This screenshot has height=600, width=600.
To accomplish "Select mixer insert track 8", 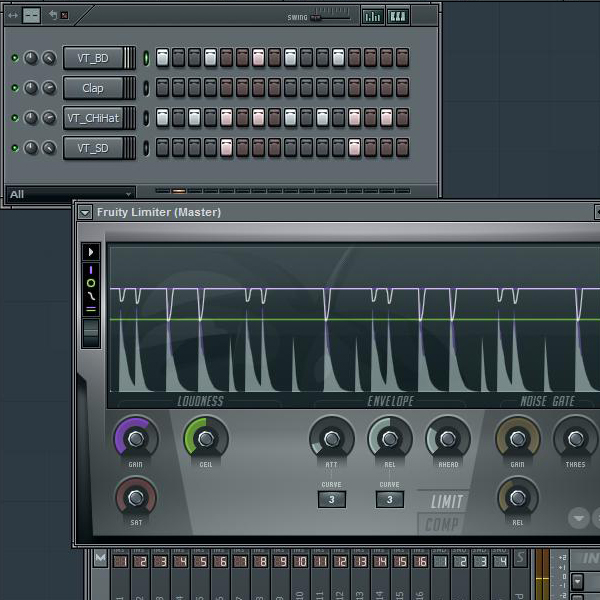I will [x=260, y=561].
